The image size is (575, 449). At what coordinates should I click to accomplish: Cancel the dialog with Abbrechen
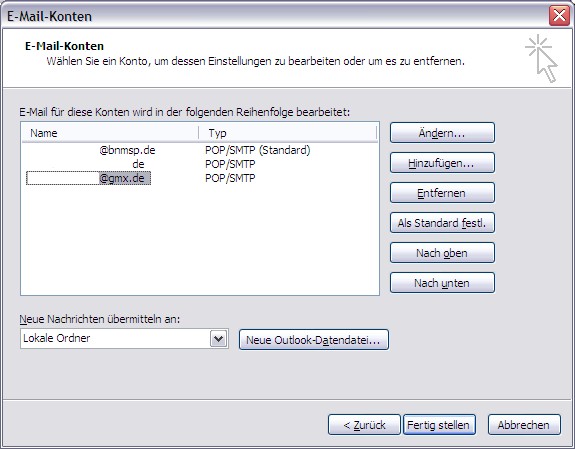click(x=524, y=425)
